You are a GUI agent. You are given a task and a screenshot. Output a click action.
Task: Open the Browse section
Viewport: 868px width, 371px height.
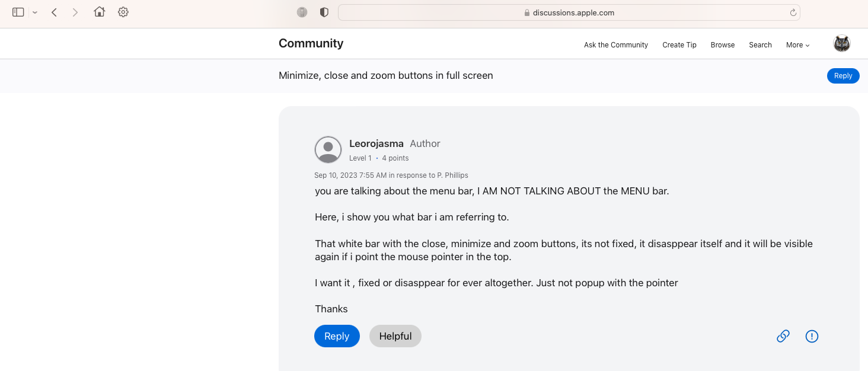(723, 45)
